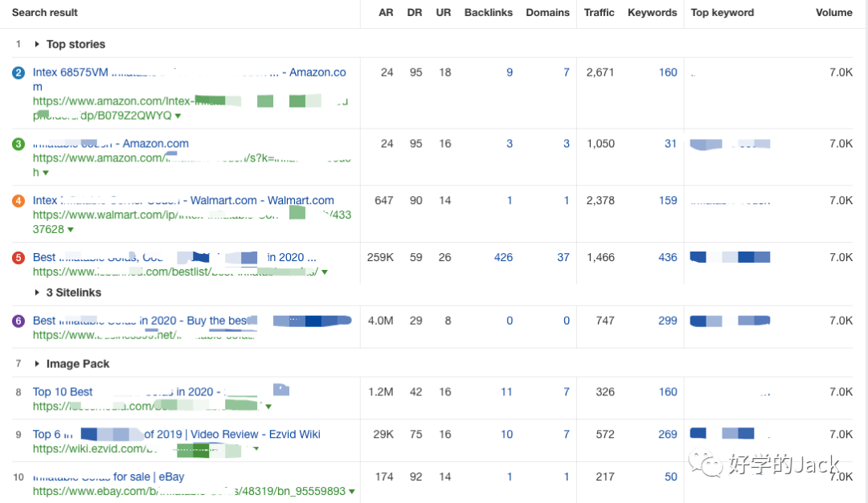Click the Domains column header
The image size is (868, 503).
[547, 13]
